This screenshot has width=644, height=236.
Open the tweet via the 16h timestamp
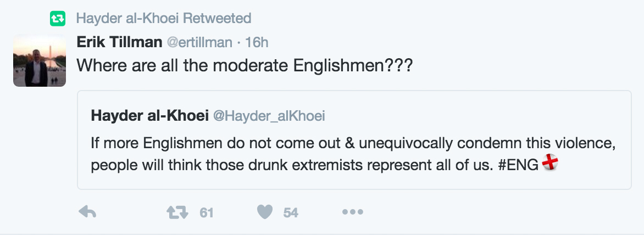(256, 42)
